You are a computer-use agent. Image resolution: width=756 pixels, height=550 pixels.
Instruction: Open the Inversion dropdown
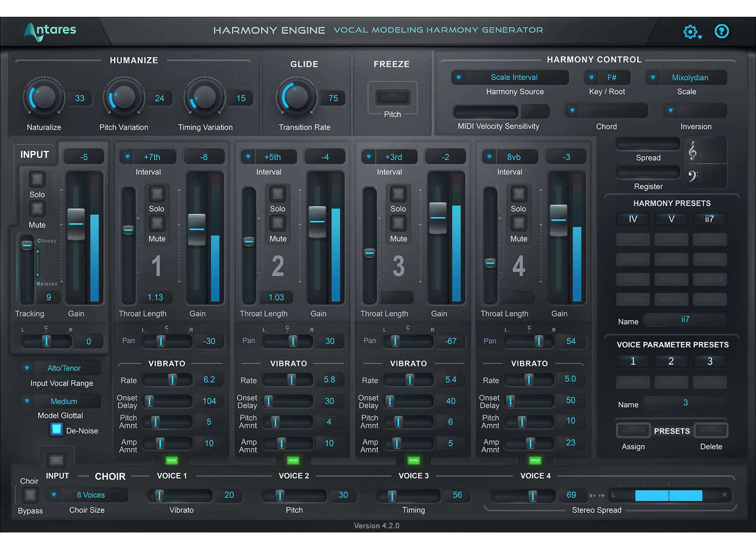695,111
